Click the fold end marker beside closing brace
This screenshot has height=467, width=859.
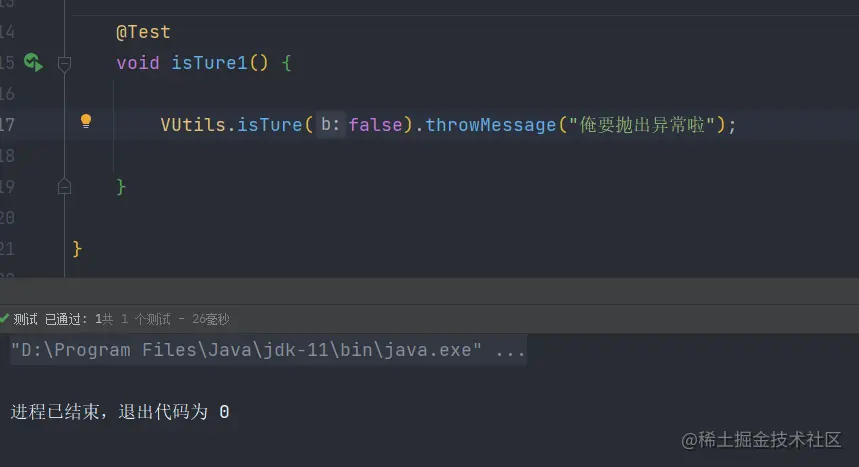pos(64,186)
